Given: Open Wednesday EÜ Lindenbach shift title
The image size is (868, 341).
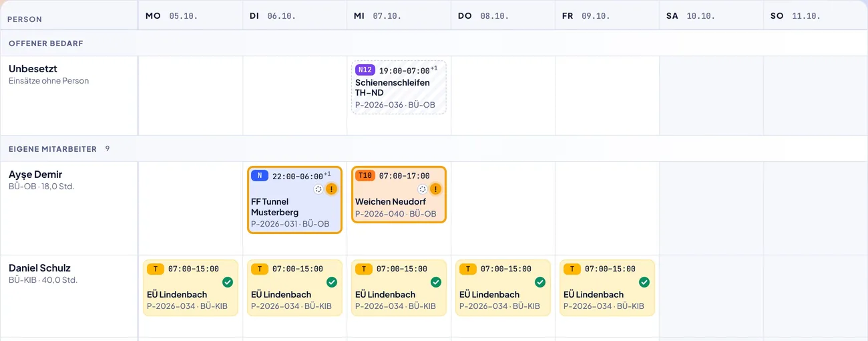Looking at the screenshot, I should click(385, 294).
